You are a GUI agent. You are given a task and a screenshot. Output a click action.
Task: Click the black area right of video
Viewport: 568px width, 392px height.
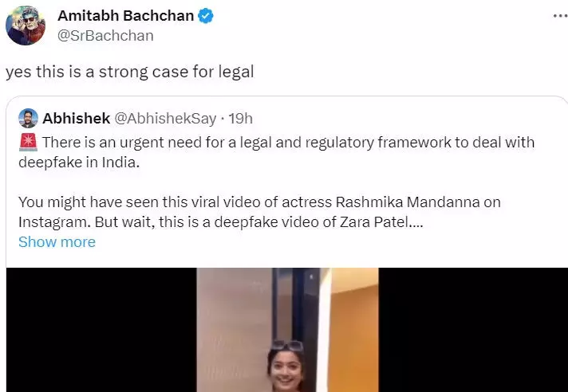tap(473, 330)
